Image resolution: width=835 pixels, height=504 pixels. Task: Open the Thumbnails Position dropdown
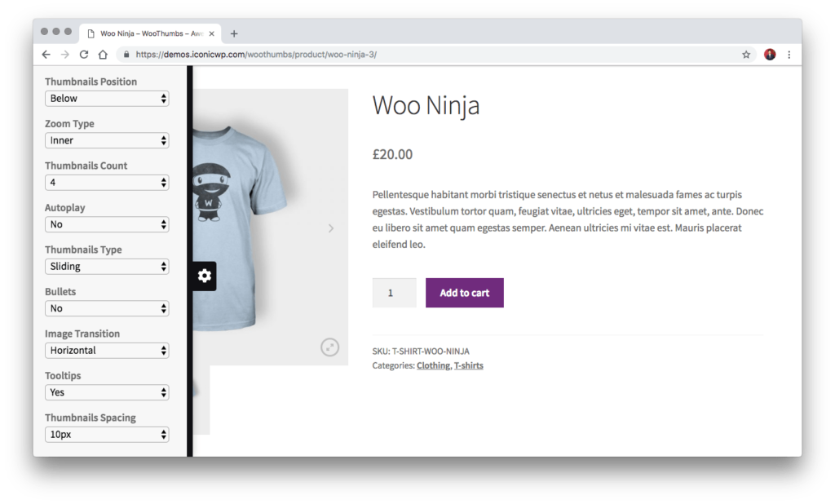[x=107, y=98]
